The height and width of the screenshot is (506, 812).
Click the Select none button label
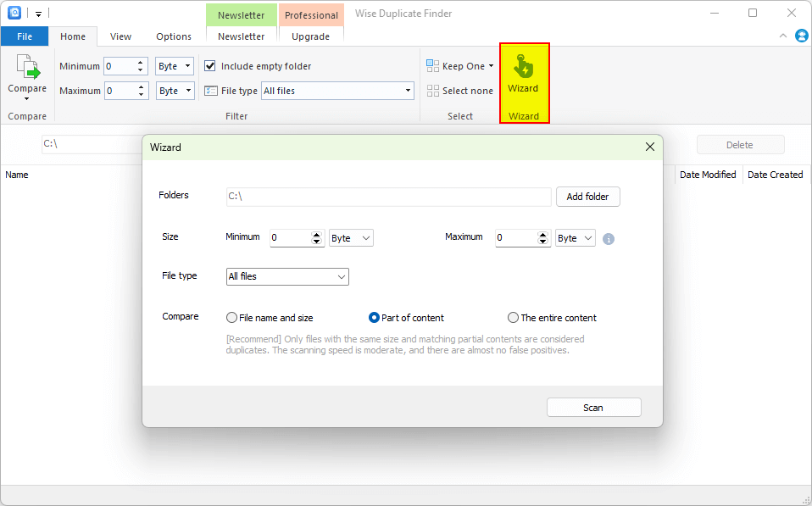pyautogui.click(x=468, y=91)
